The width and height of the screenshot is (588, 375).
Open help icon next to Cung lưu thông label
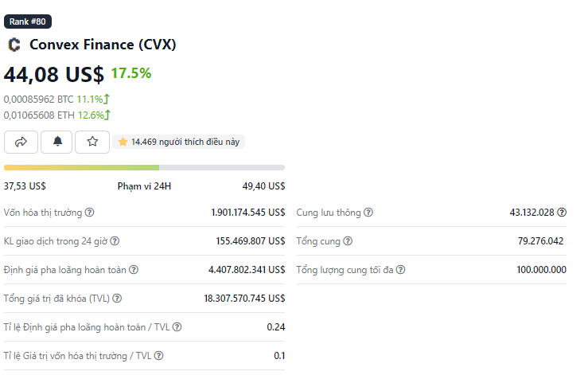point(368,213)
